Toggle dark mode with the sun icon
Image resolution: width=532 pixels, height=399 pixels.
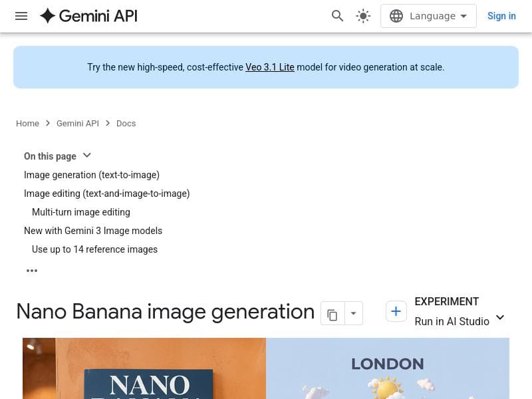pyautogui.click(x=363, y=16)
